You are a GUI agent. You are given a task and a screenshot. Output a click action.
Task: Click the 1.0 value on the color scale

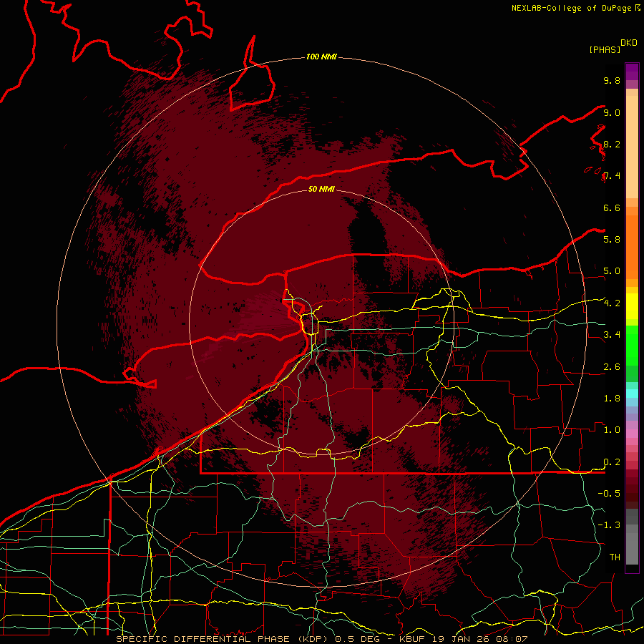(612, 430)
